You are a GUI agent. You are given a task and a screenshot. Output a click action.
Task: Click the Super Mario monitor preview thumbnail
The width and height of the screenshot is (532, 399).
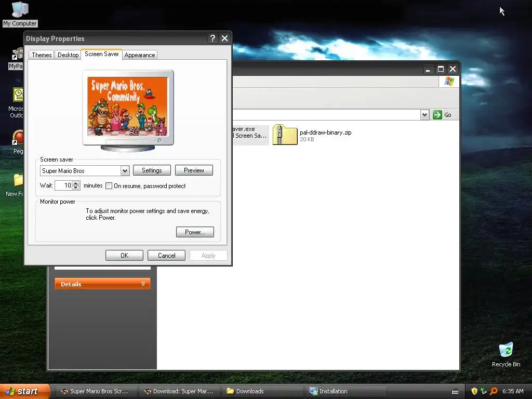(x=128, y=107)
